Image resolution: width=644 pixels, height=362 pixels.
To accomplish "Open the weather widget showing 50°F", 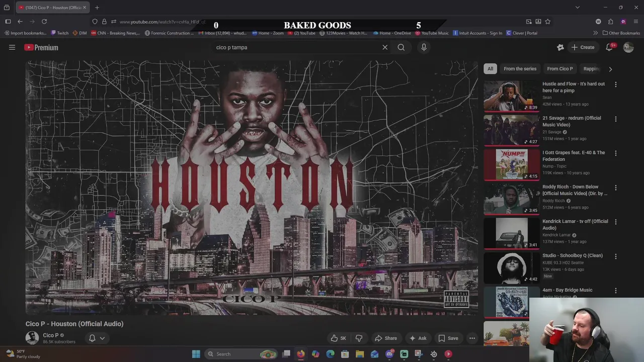I will coord(23,354).
